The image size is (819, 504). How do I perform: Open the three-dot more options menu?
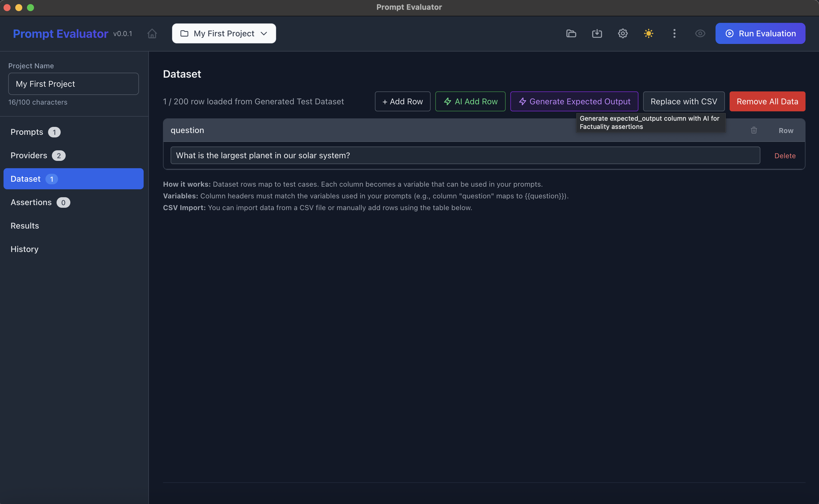(674, 33)
